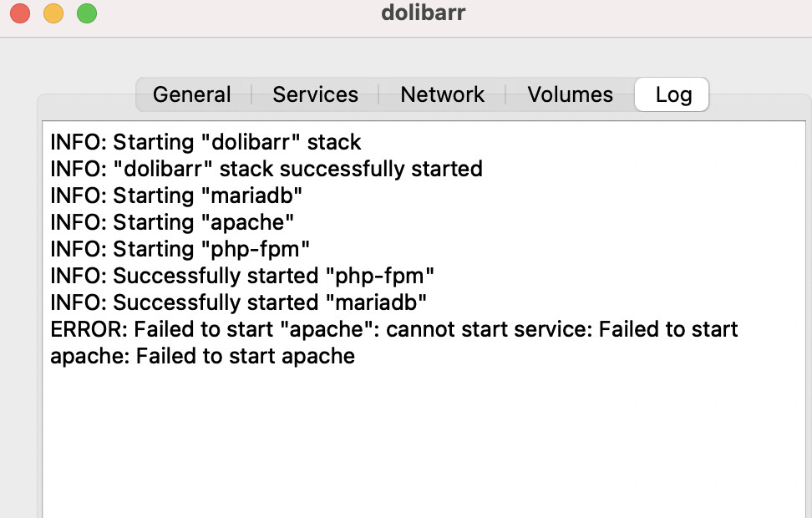Viewport: 812px width, 518px height.
Task: Click log line Starting "php-fpm"
Action: pyautogui.click(x=180, y=250)
